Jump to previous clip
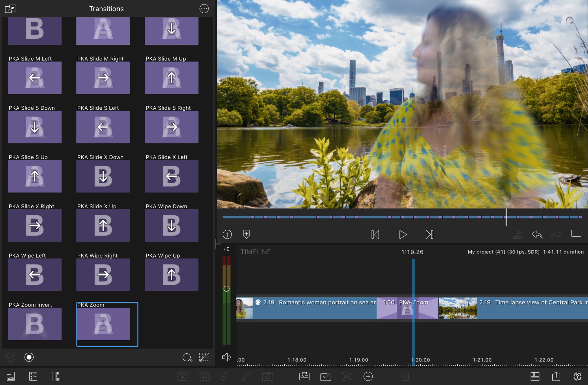Image resolution: width=588 pixels, height=385 pixels. [375, 235]
